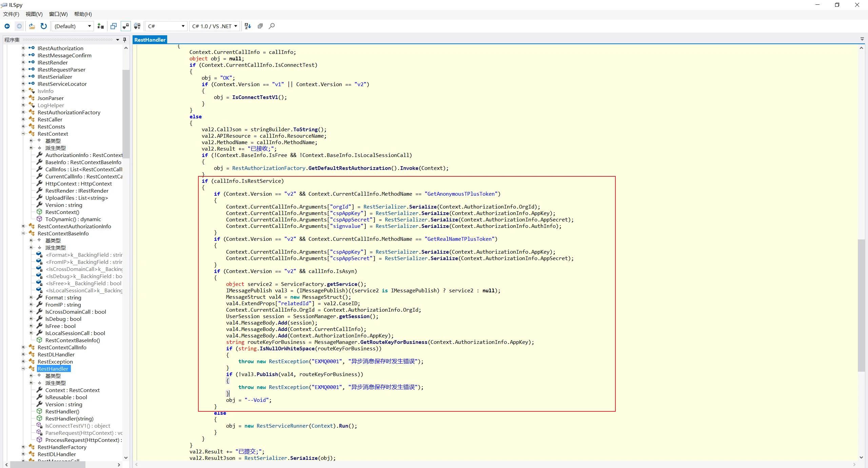Click the tree panel vertical scrollbar thumb
868x468 pixels.
pyautogui.click(x=126, y=114)
